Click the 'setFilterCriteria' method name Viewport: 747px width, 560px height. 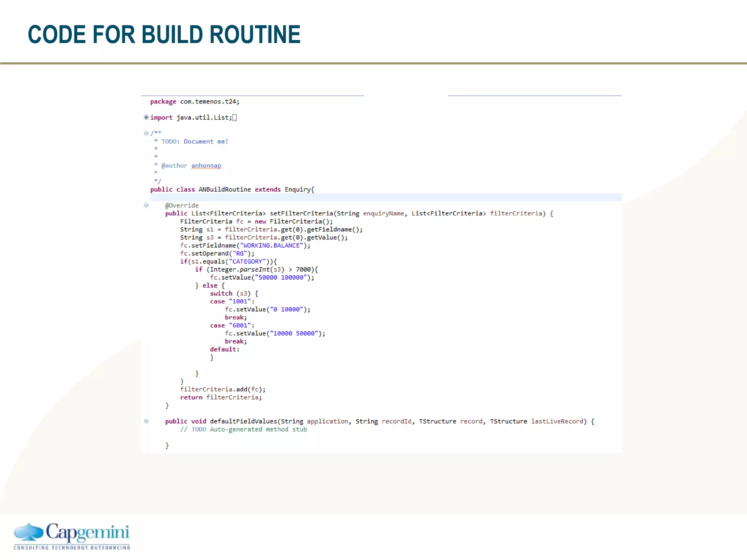tap(301, 213)
